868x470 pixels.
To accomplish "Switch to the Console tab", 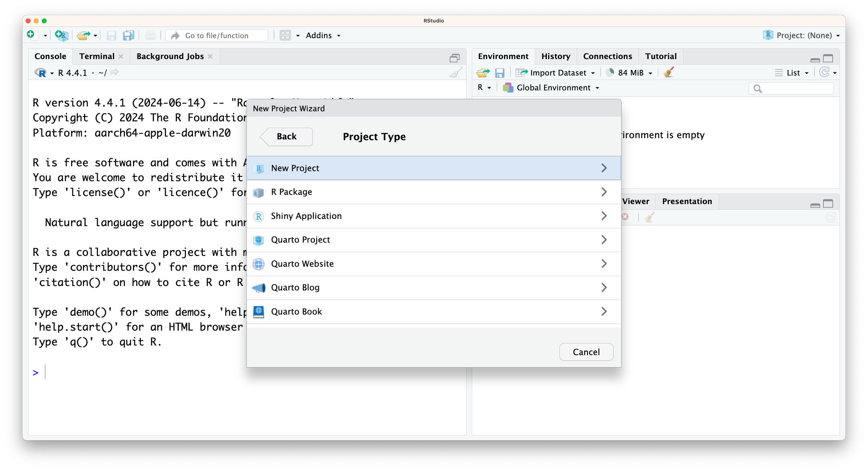I will coord(50,56).
